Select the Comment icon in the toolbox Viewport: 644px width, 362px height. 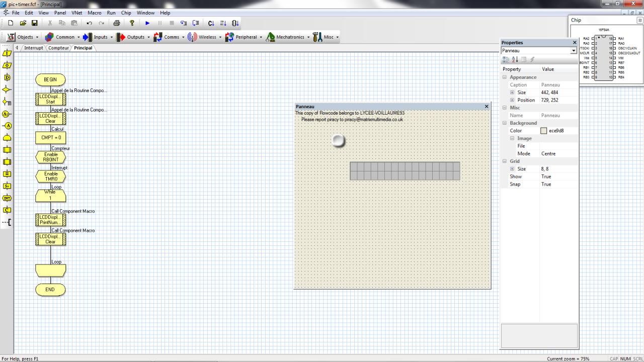tap(7, 222)
